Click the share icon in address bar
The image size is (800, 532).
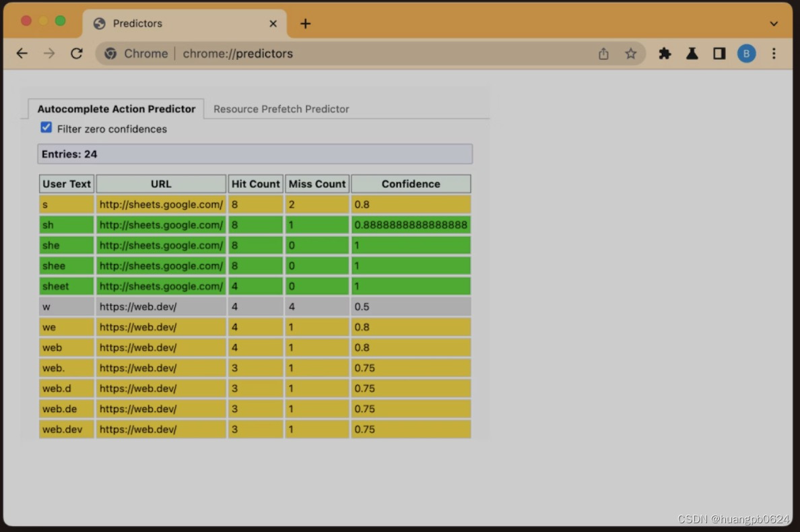point(603,54)
